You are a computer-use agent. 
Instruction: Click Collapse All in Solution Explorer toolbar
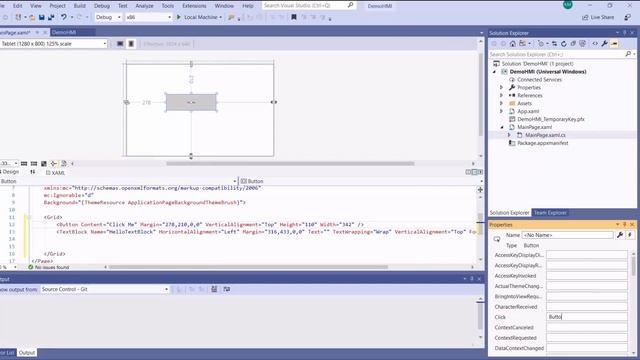[x=573, y=44]
